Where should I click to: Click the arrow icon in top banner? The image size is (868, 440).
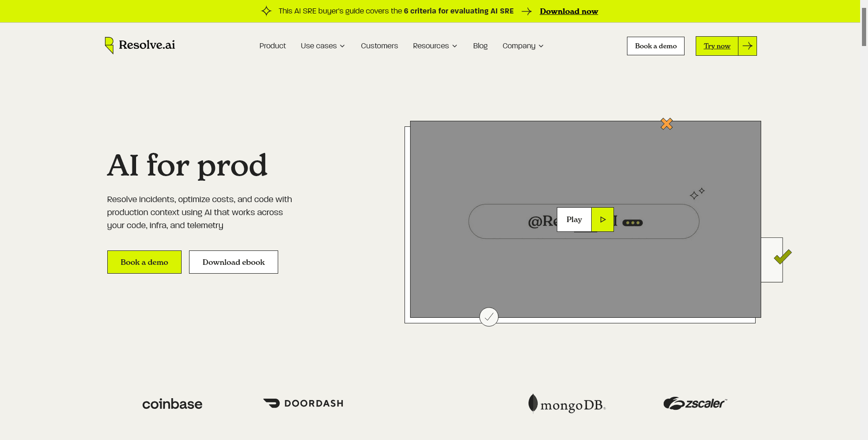tap(526, 12)
